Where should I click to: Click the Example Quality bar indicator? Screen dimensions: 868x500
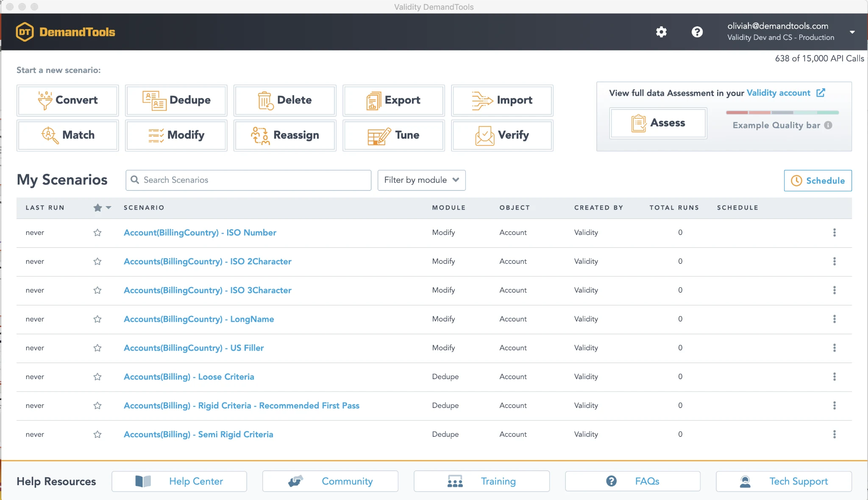[x=782, y=112]
